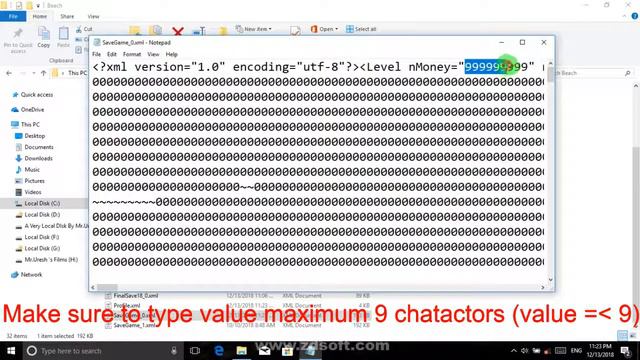Open Notepad's File menu
Screen dimensions: 640x360
[x=96, y=54]
